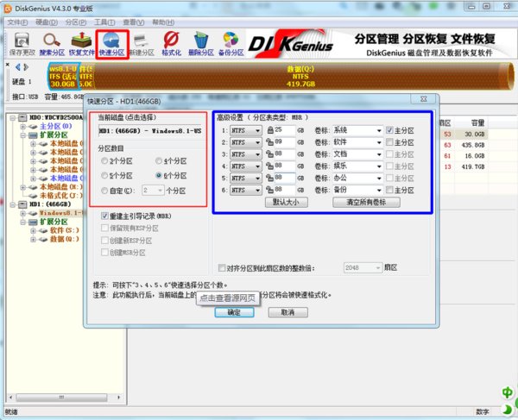The width and height of the screenshot is (518, 420).
Task: Click the tree panel horizontal scrollbar
Action: 63,398
